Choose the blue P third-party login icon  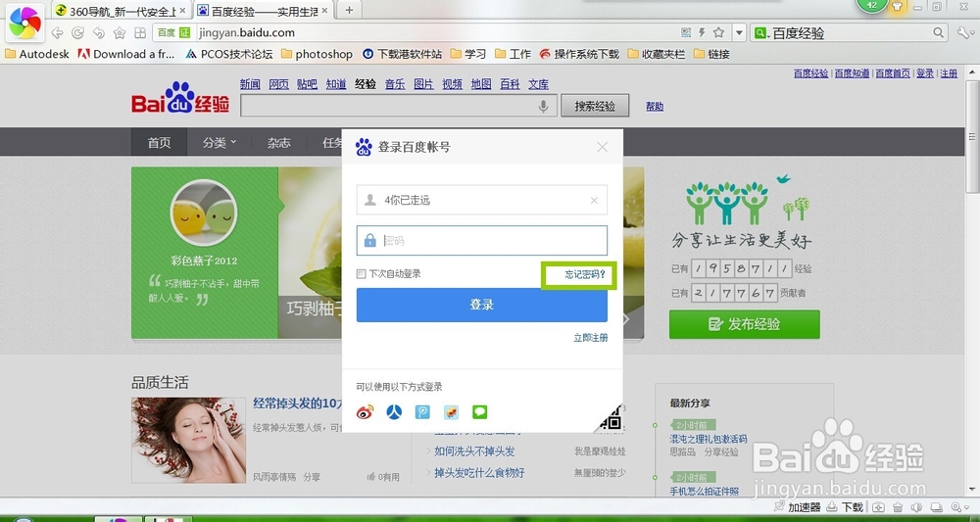pos(422,412)
